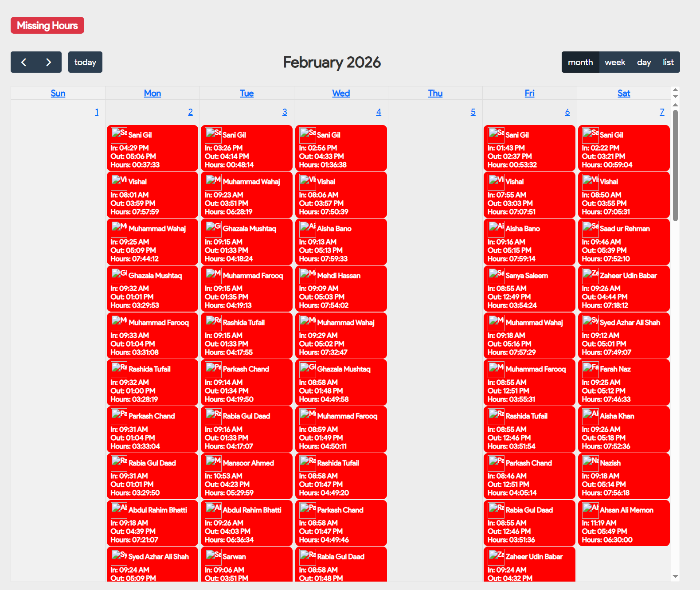Go to next month arrow
Screen dimensions: 700x590
click(48, 62)
